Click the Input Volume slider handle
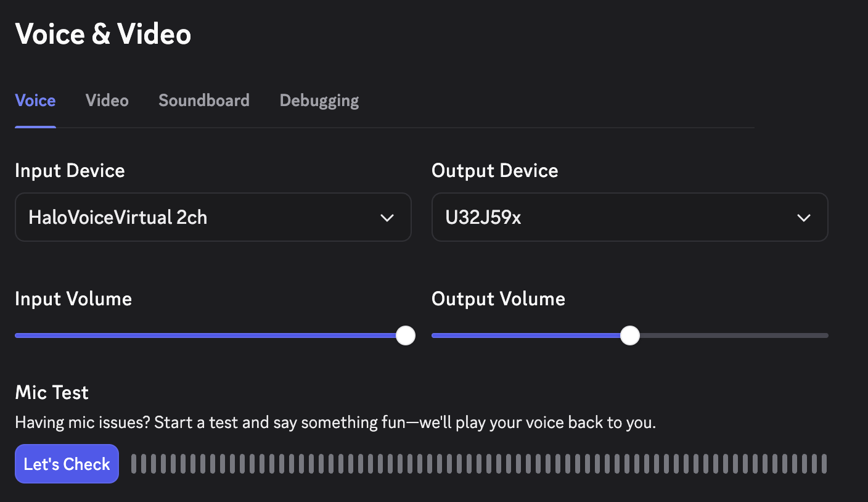This screenshot has height=502, width=868. point(406,335)
